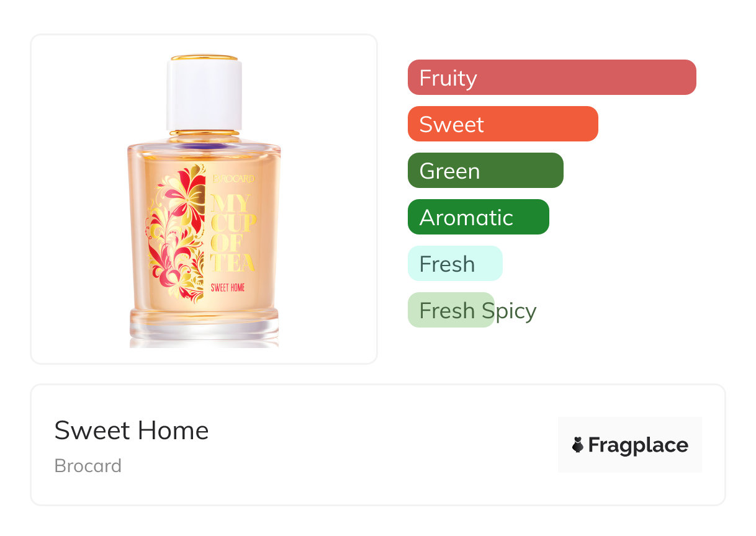Image resolution: width=756 pixels, height=536 pixels.
Task: Click the Fragplace bottle icon in the logo
Action: [578, 445]
